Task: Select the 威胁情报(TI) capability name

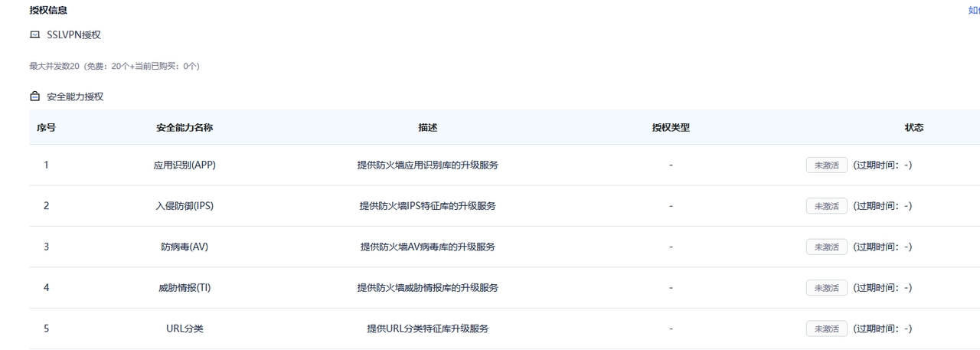Action: pyautogui.click(x=185, y=288)
